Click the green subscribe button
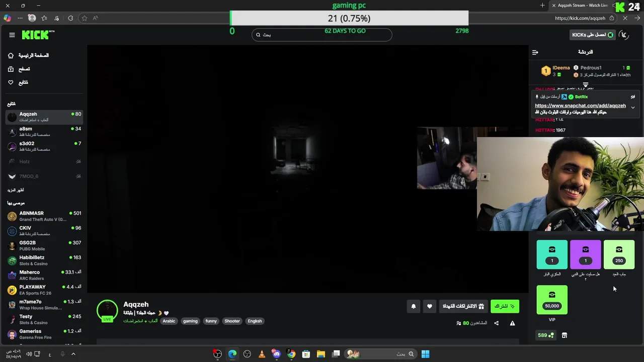 505,306
